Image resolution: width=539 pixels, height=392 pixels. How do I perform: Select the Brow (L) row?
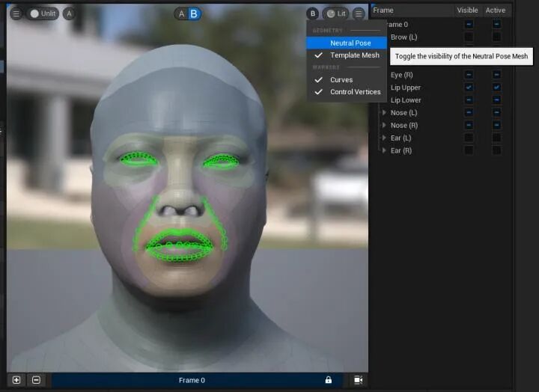coord(443,37)
